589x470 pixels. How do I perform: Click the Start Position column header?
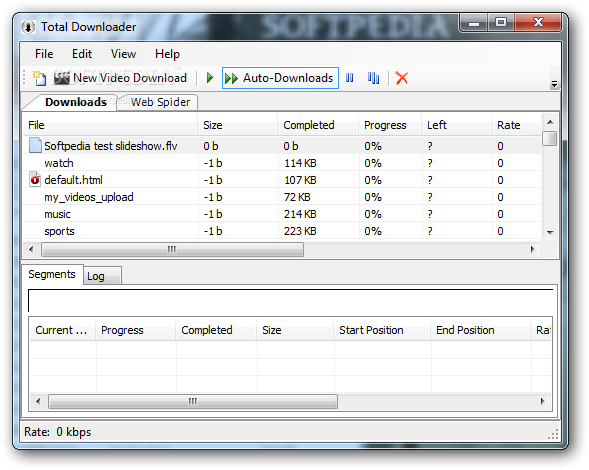point(382,330)
